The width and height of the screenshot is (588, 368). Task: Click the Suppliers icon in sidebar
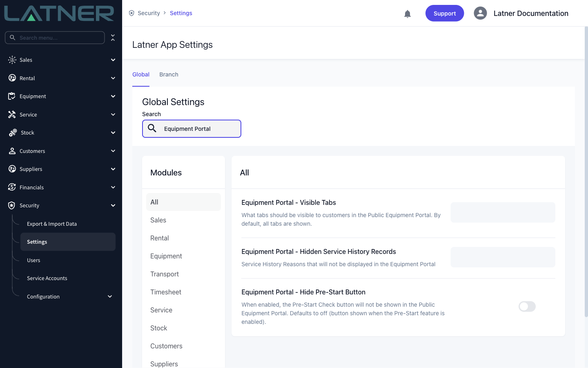pos(12,169)
